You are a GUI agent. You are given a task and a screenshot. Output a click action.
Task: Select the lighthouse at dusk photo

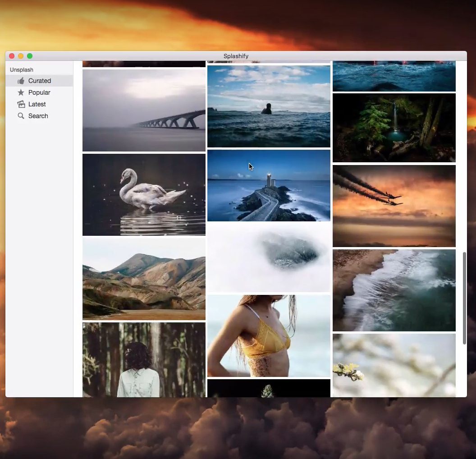click(x=269, y=186)
